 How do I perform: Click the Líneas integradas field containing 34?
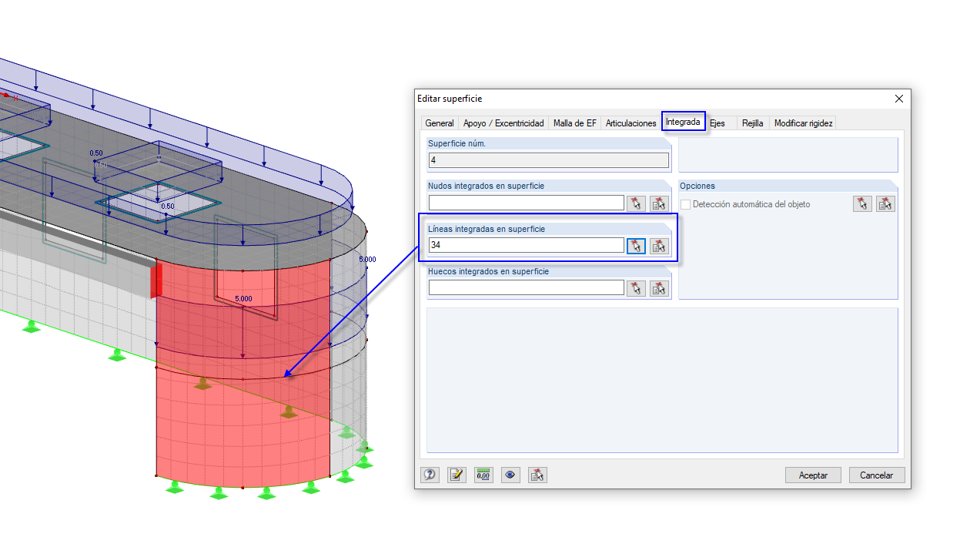527,245
